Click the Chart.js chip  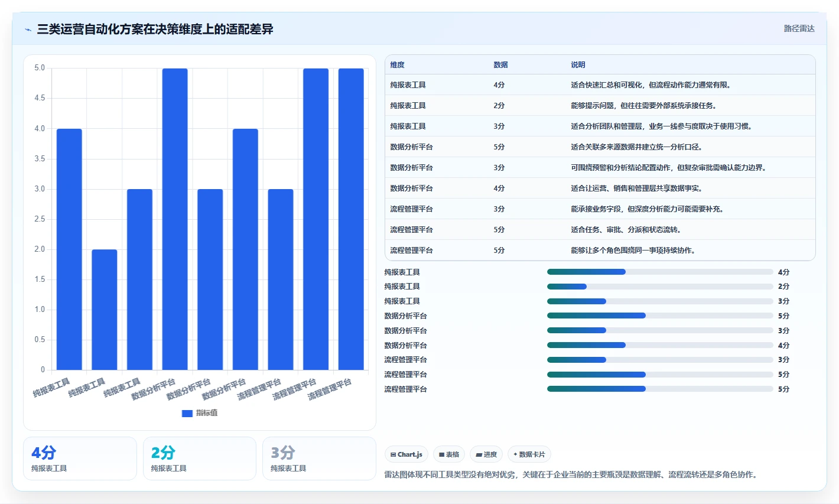click(x=407, y=454)
